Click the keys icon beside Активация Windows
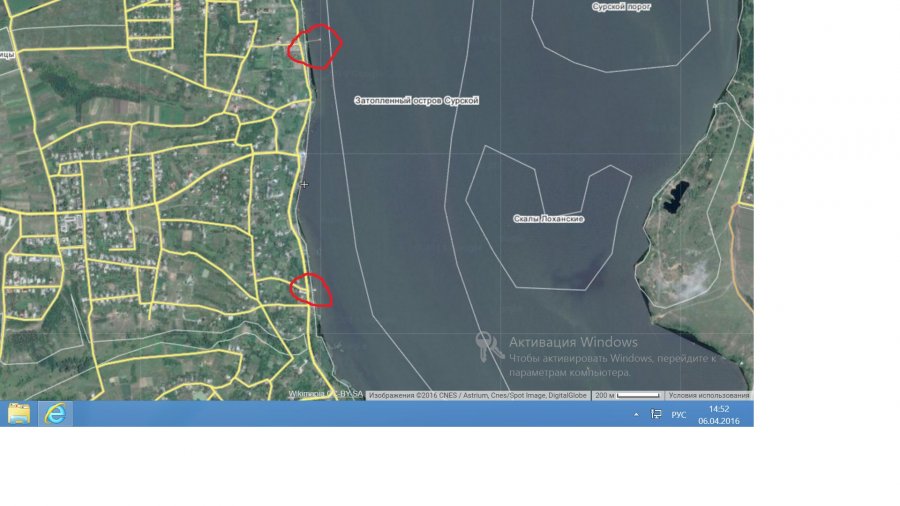Image resolution: width=900 pixels, height=506 pixels. click(489, 346)
